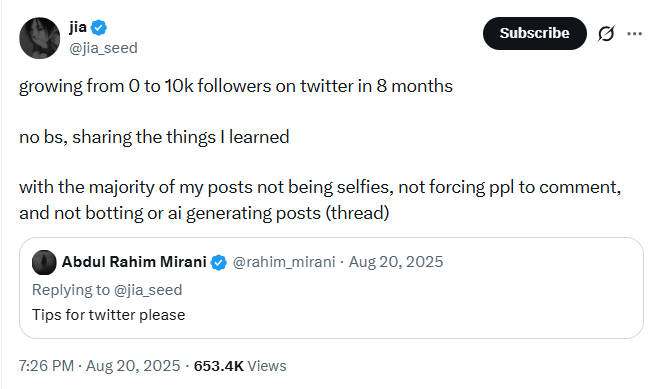Click the line no bs, sharing the things

point(154,137)
